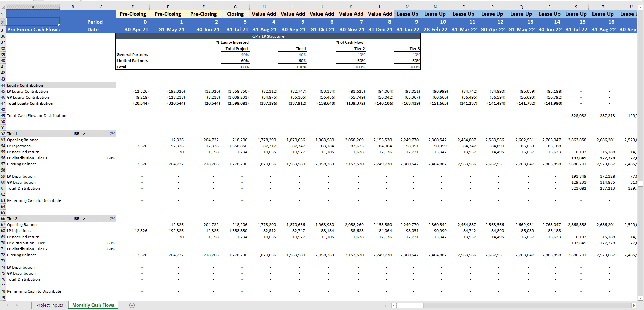Click 'Remaining Cash to Distribute' in row 178
This screenshot has height=310, width=644.
(34, 291)
